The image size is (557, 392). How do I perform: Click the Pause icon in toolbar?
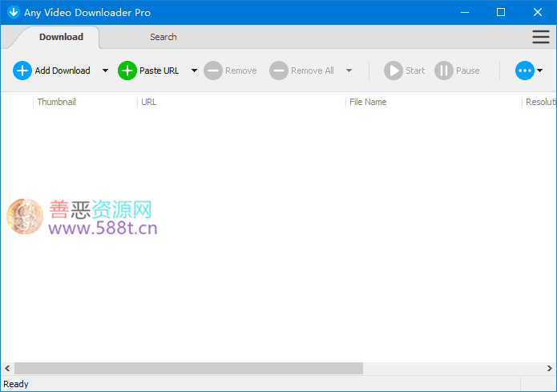tap(444, 71)
